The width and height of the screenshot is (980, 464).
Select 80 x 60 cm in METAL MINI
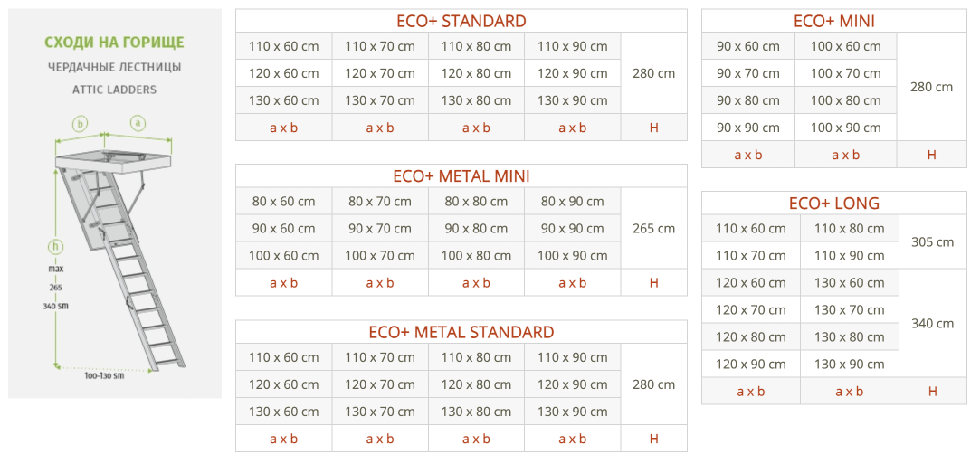(x=284, y=202)
